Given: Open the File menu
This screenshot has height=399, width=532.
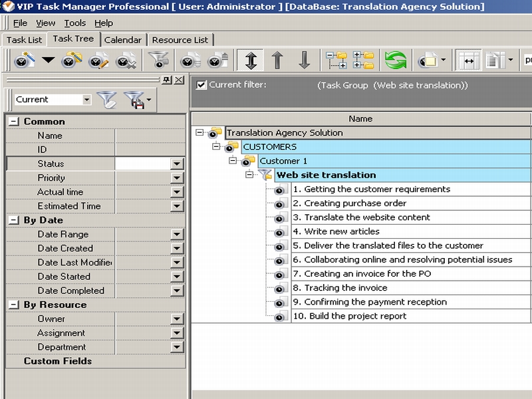Looking at the screenshot, I should click(x=20, y=23).
